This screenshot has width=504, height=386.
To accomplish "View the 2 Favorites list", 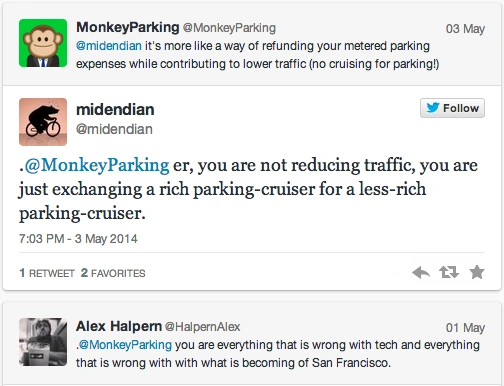I will click(113, 273).
